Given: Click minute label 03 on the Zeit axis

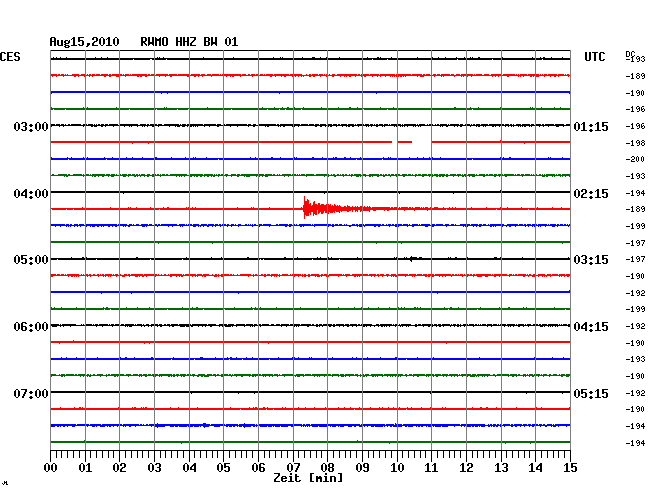Looking at the screenshot, I should point(154,468).
